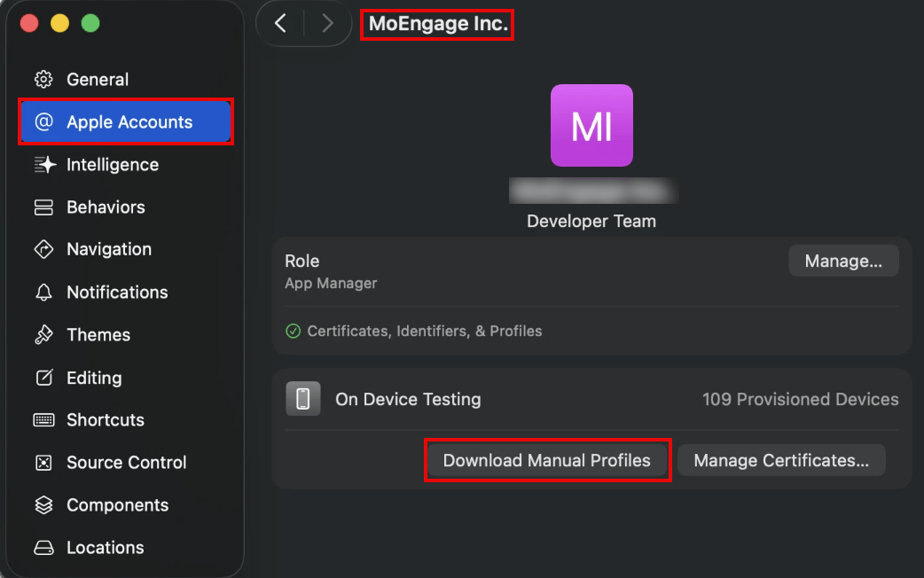Click the Intelligence sparkle icon
This screenshot has height=578, width=924.
click(45, 164)
